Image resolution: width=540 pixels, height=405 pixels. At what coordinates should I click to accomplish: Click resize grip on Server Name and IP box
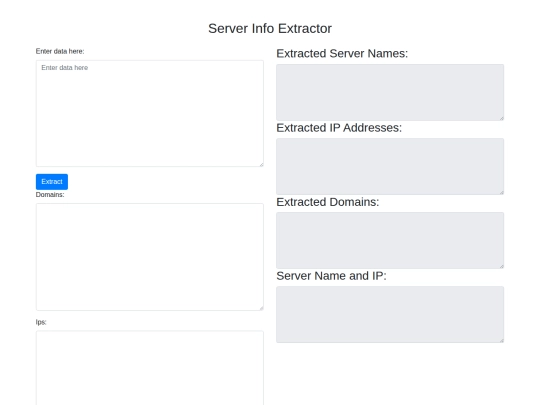tap(502, 340)
